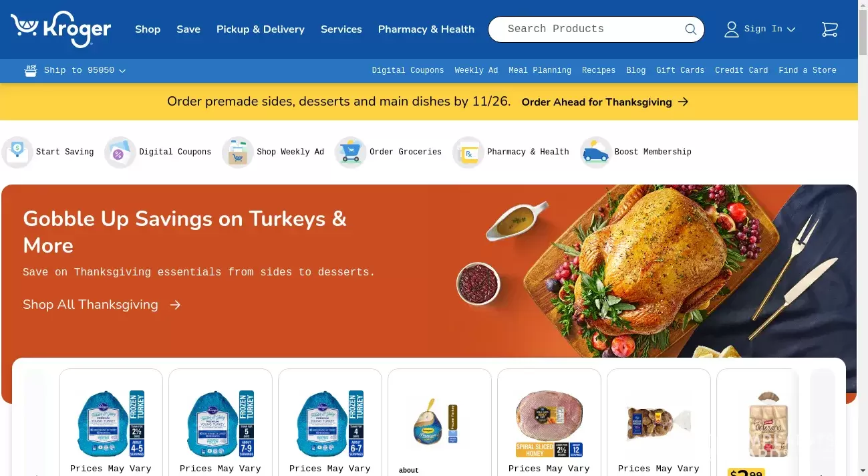Click Shop All Thanksgiving link
This screenshot has height=476, width=868.
[102, 305]
